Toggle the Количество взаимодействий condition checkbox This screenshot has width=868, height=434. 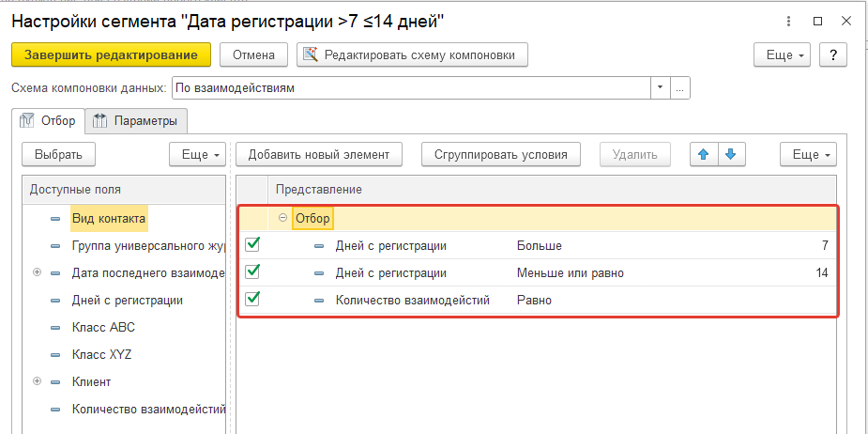point(252,300)
